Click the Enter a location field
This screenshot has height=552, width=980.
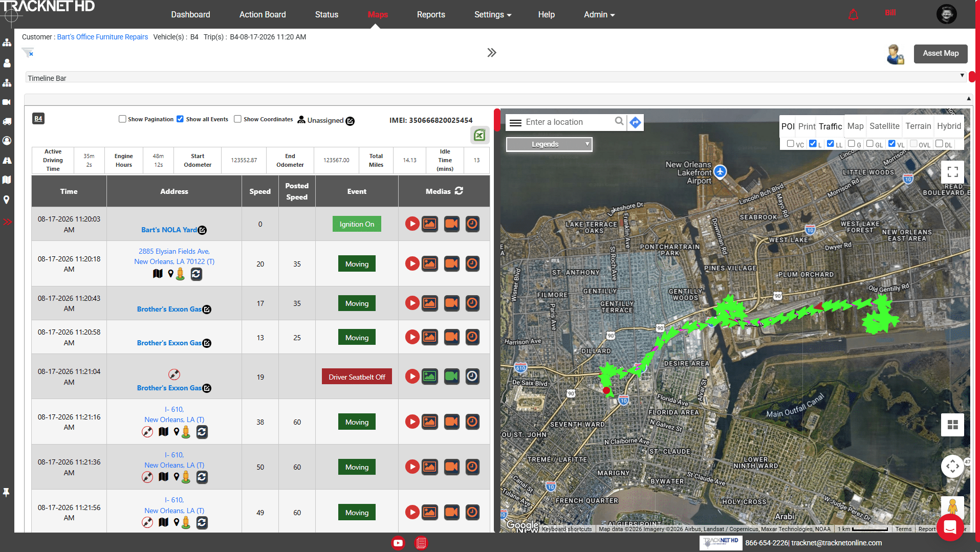(567, 122)
